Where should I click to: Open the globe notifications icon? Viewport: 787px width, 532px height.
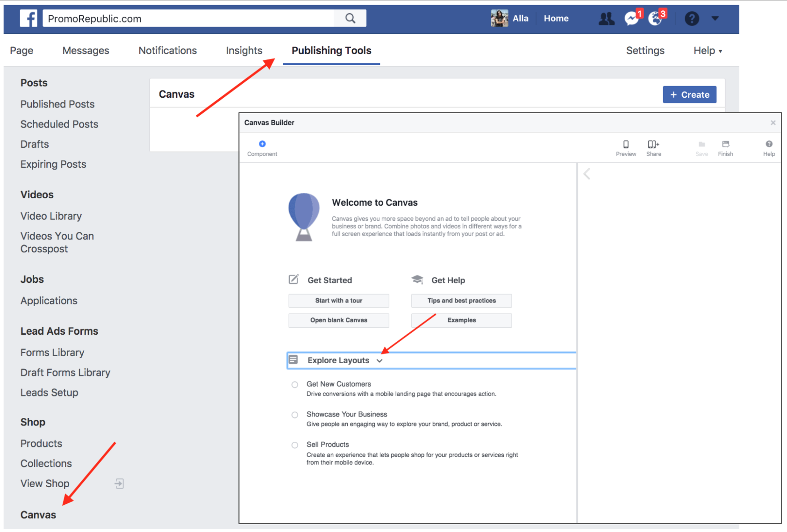[655, 19]
